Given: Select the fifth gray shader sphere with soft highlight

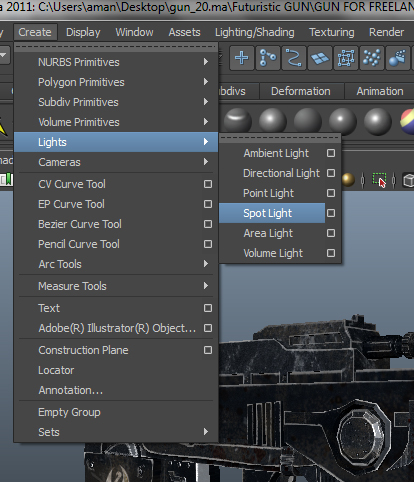Looking at the screenshot, I should coord(378,121).
